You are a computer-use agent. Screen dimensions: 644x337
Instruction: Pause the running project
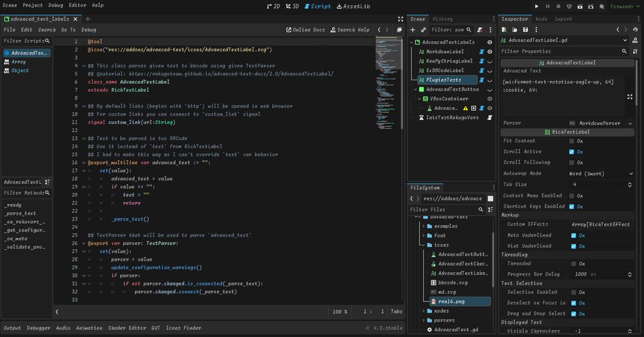coord(547,6)
